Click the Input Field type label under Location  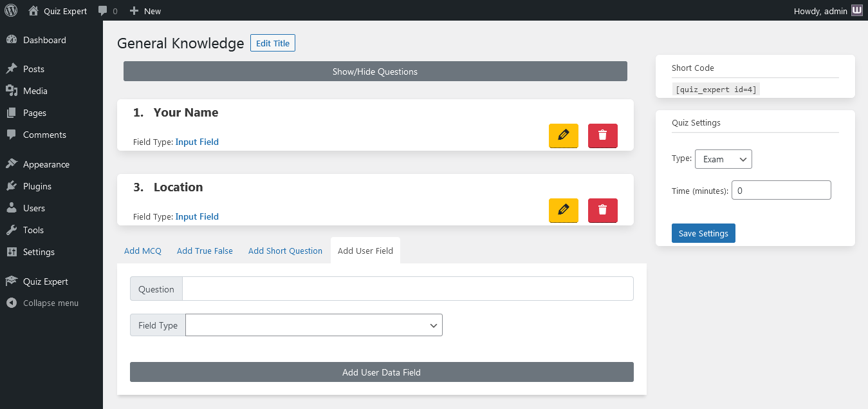pyautogui.click(x=197, y=216)
